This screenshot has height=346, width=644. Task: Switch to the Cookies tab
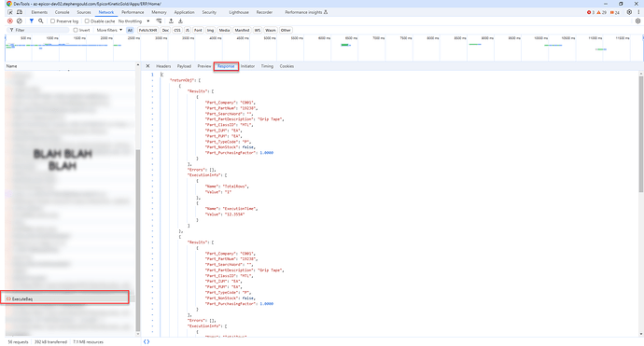click(287, 66)
